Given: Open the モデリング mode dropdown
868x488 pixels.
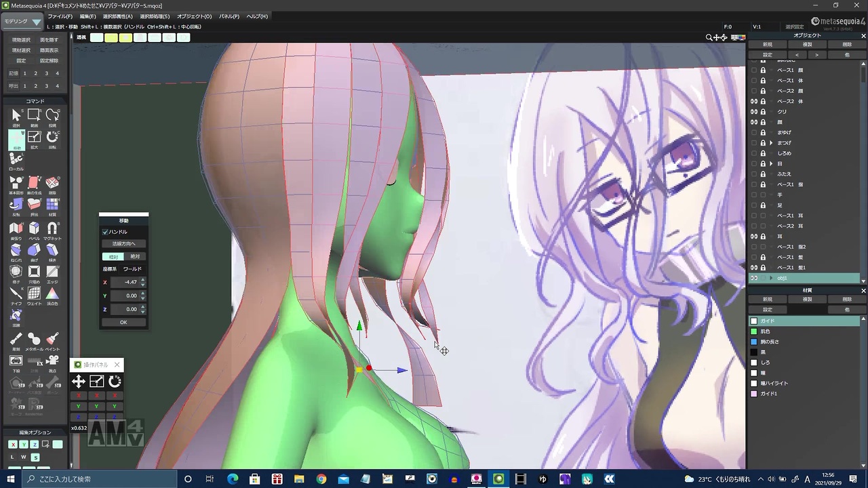Looking at the screenshot, I should [23, 22].
